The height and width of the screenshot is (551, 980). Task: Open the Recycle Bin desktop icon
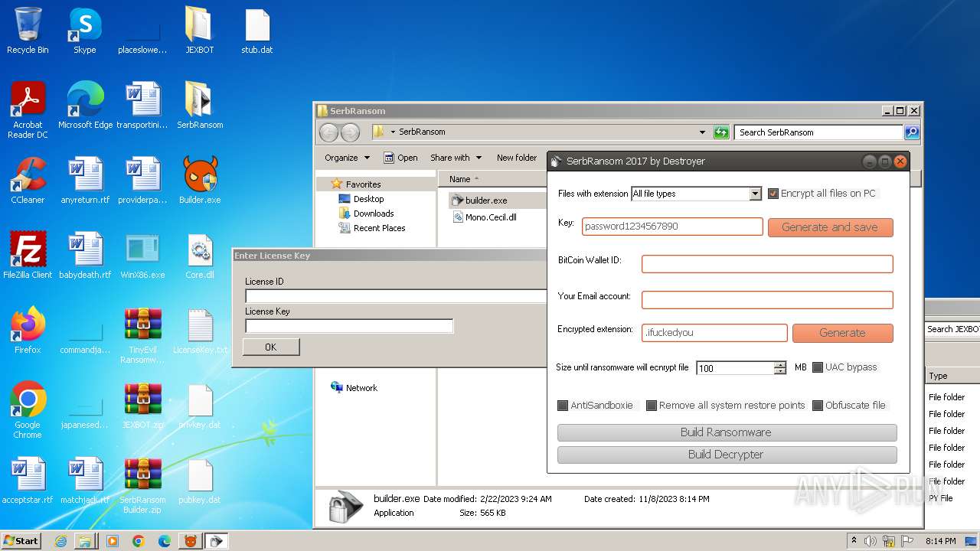pos(28,31)
